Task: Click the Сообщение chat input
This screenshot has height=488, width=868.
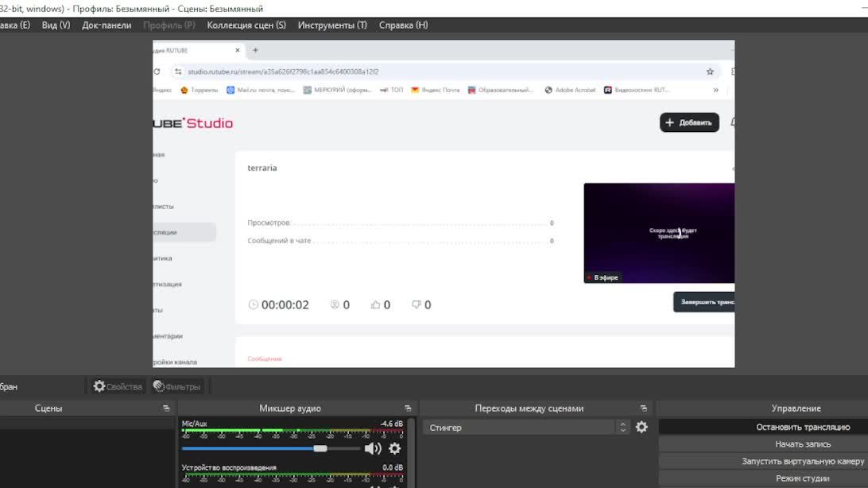Action: coord(265,358)
